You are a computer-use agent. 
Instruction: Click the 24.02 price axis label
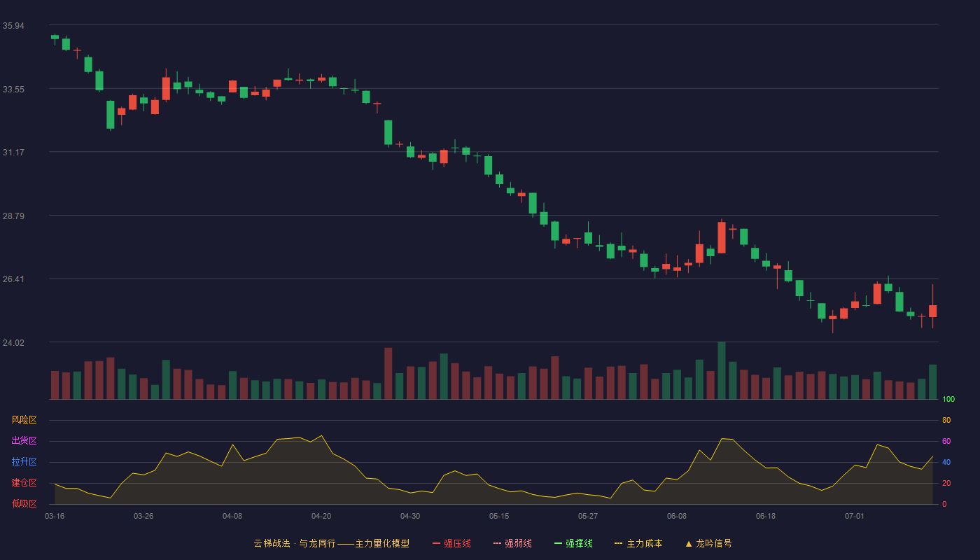[x=13, y=342]
